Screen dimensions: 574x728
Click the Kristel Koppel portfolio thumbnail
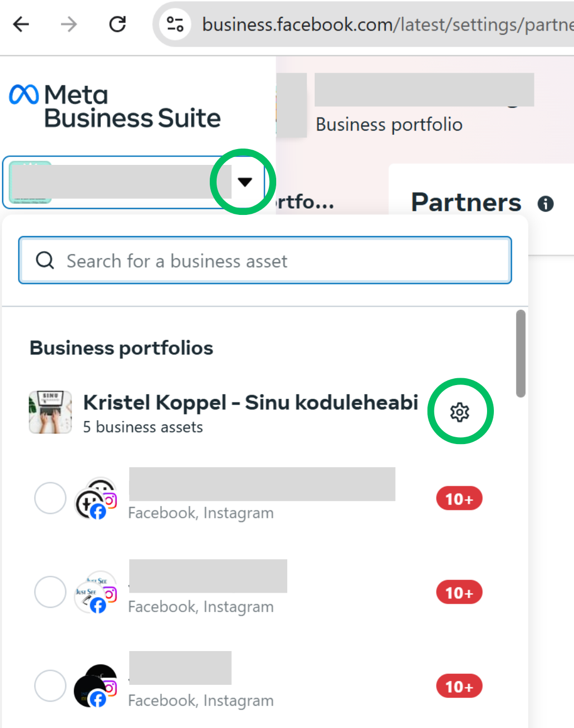coord(50,412)
